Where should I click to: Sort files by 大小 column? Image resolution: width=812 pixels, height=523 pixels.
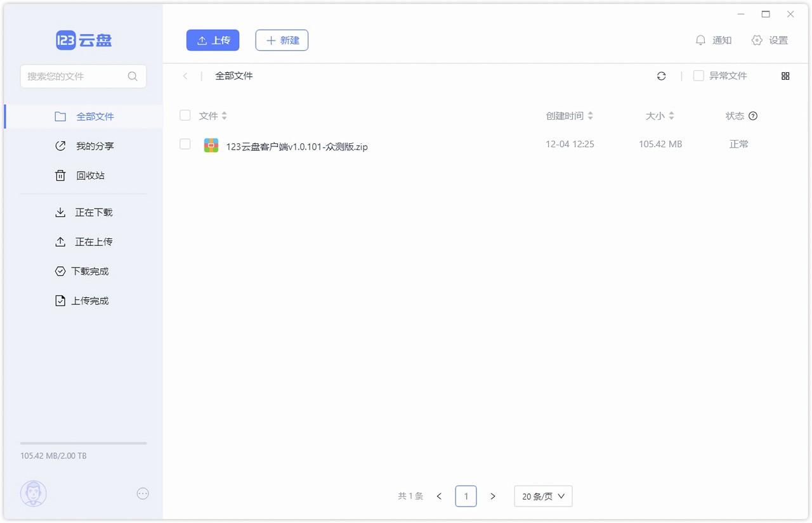tap(660, 116)
